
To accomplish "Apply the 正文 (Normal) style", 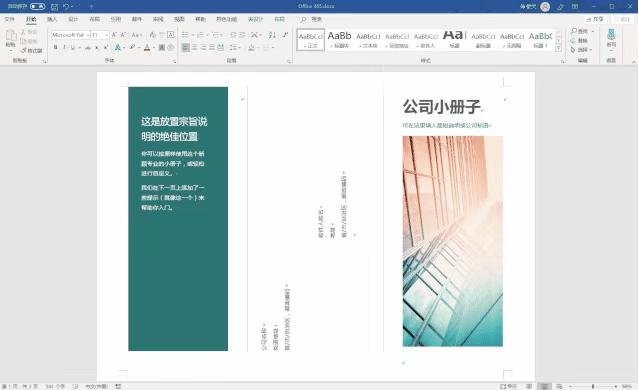I will tap(311, 40).
